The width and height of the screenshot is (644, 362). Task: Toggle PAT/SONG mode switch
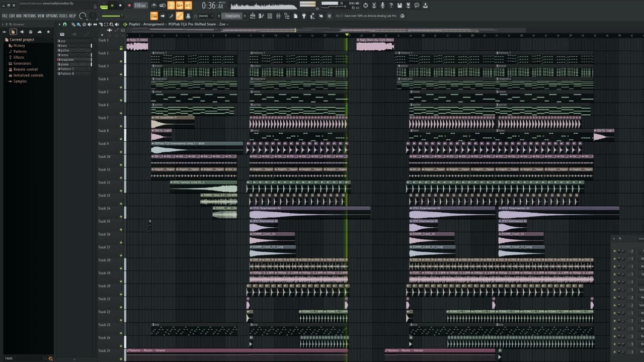pyautogui.click(x=103, y=6)
